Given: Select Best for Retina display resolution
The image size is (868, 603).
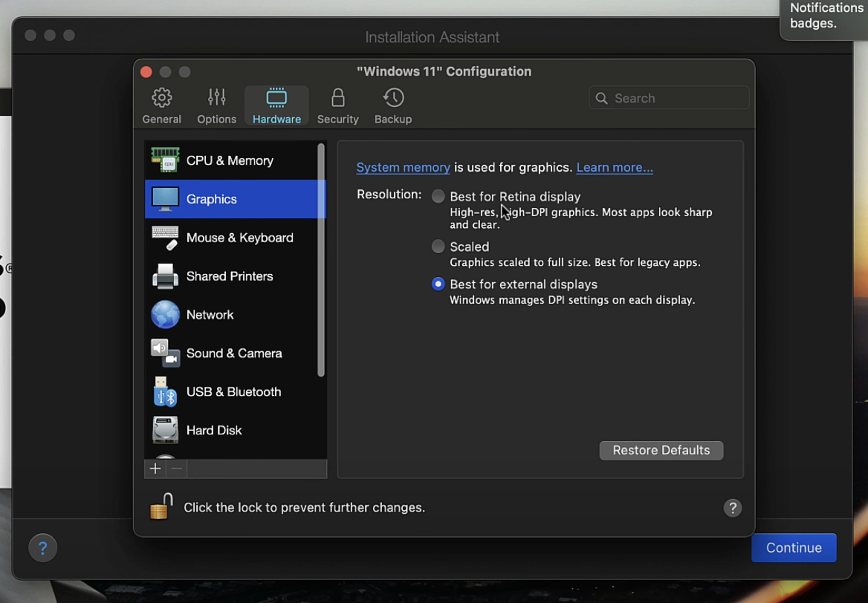Looking at the screenshot, I should click(x=438, y=196).
